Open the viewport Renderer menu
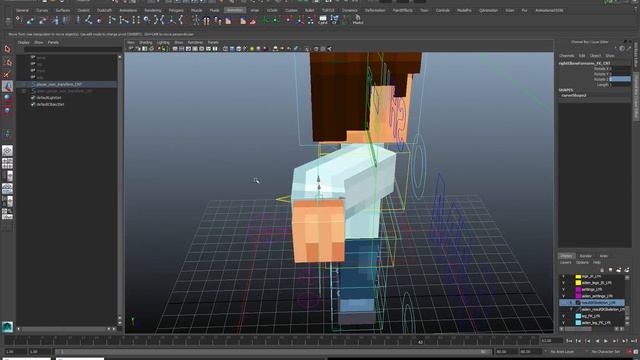640x360 pixels. (195, 42)
